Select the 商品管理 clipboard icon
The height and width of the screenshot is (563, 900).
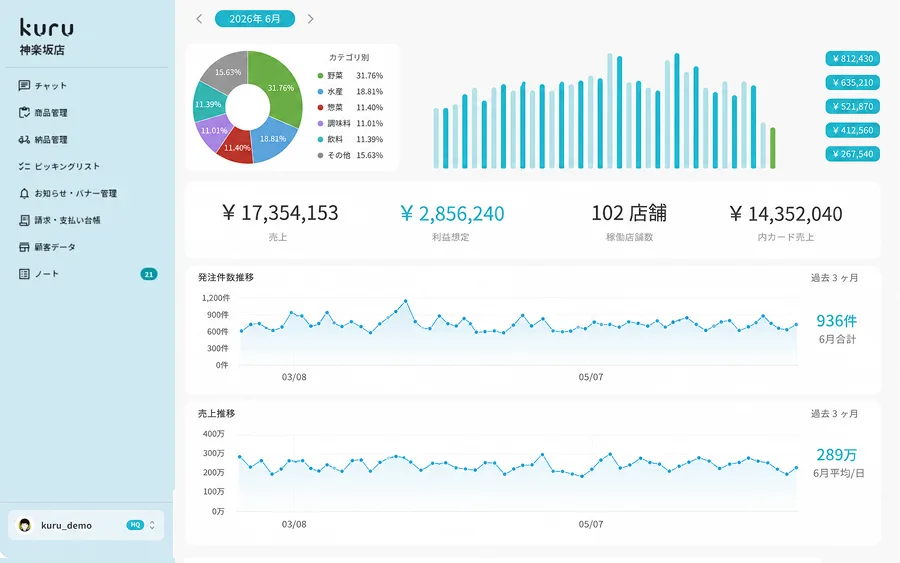[24, 112]
